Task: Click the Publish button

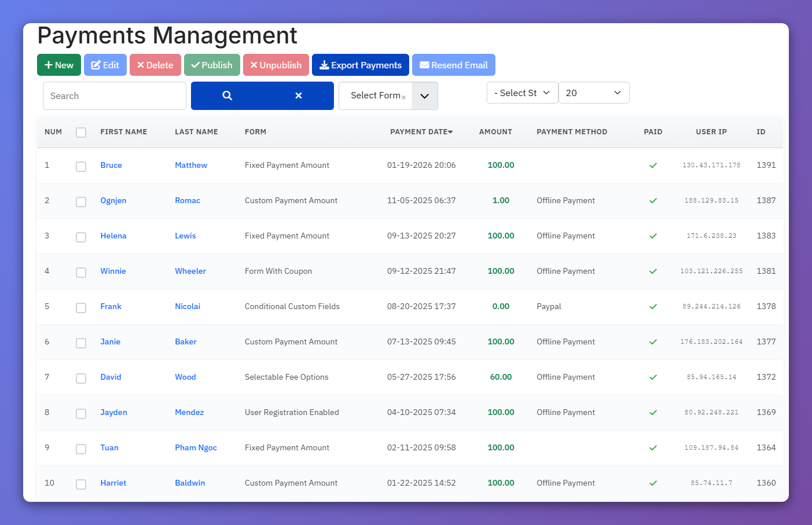Action: (x=212, y=65)
